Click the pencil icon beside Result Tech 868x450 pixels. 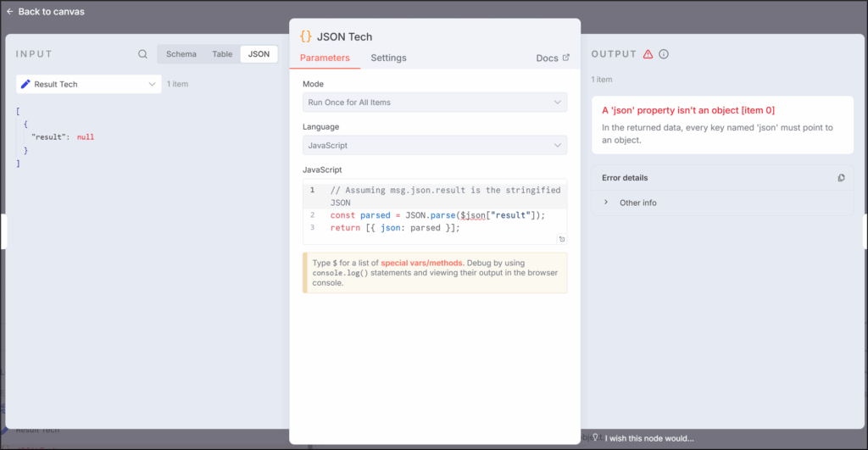coord(25,84)
